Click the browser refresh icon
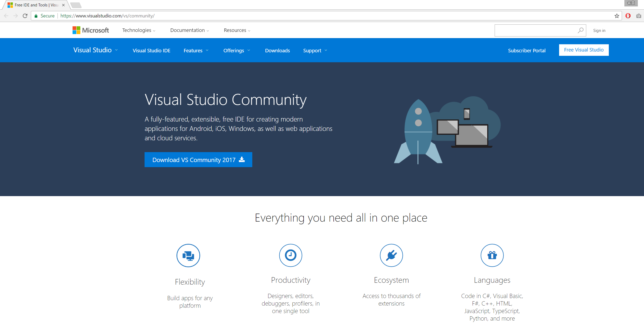The height and width of the screenshot is (334, 644). tap(24, 16)
